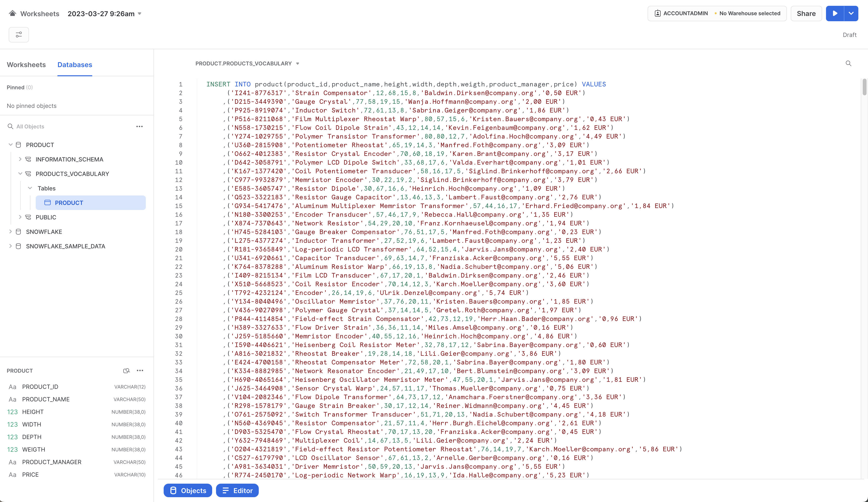Expand the SNOWFLAKE_SAMPLE_DATA database
The image size is (868, 502).
[x=10, y=246]
